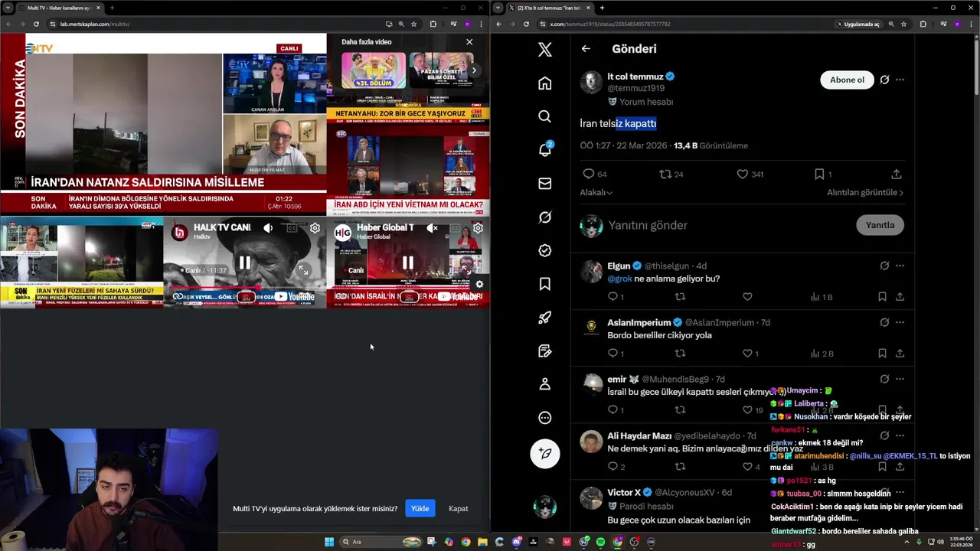Open settings gear on Haber Global player
The image size is (980, 551).
(478, 228)
